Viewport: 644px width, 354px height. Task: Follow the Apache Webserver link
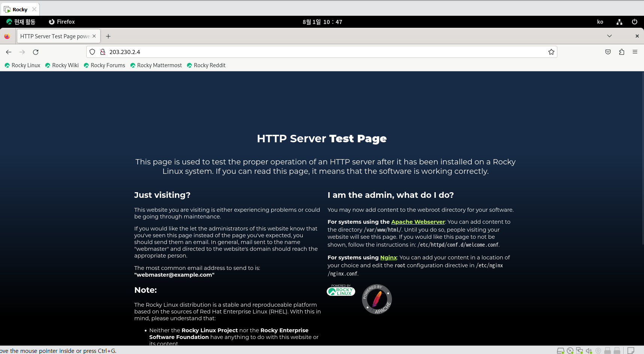418,222
